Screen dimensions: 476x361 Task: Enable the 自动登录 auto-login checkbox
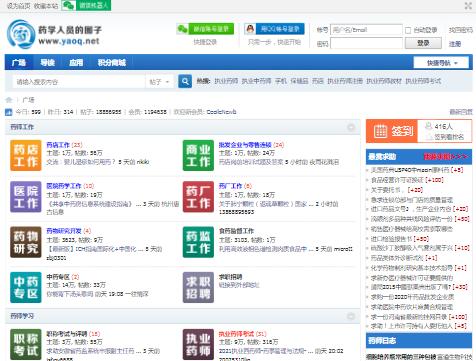(x=408, y=30)
